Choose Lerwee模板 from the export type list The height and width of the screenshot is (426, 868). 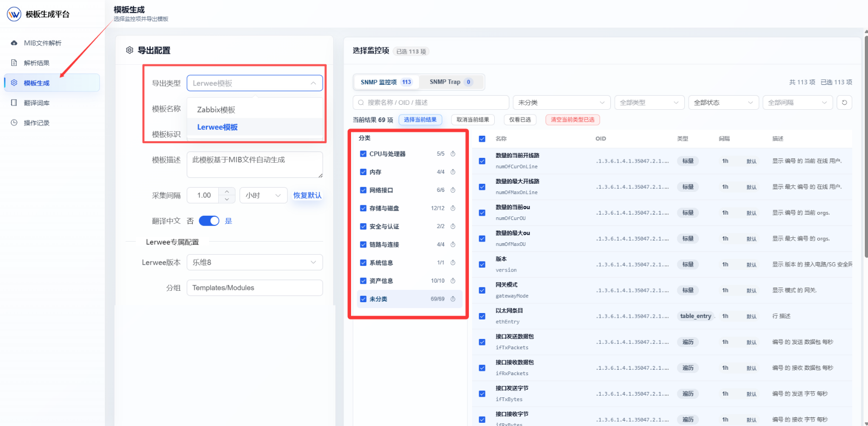(255, 127)
